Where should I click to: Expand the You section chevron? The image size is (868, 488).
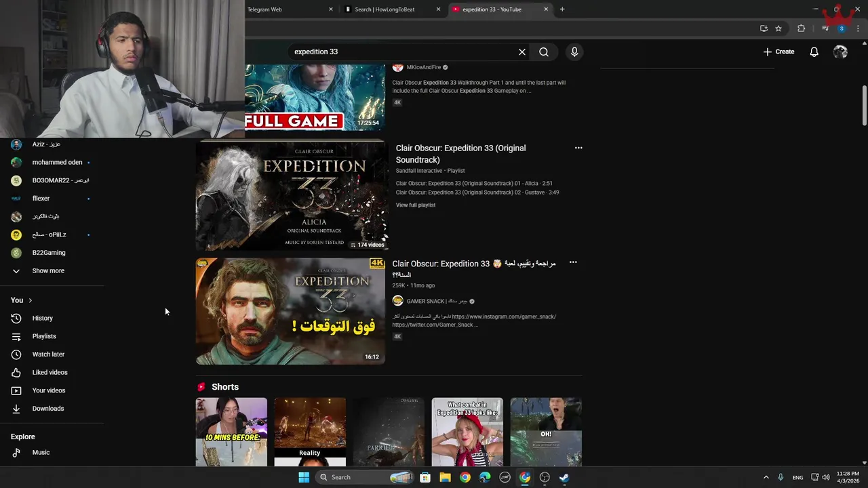click(30, 300)
